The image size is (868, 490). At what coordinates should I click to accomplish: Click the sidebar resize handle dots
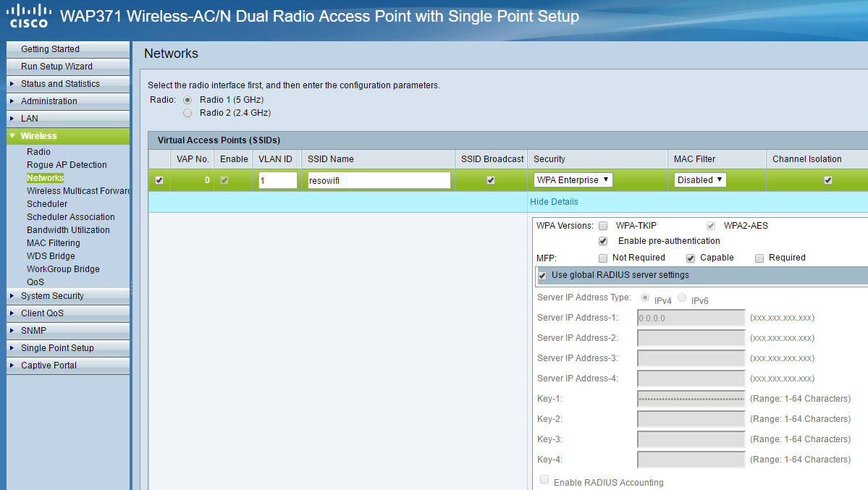pos(131,287)
